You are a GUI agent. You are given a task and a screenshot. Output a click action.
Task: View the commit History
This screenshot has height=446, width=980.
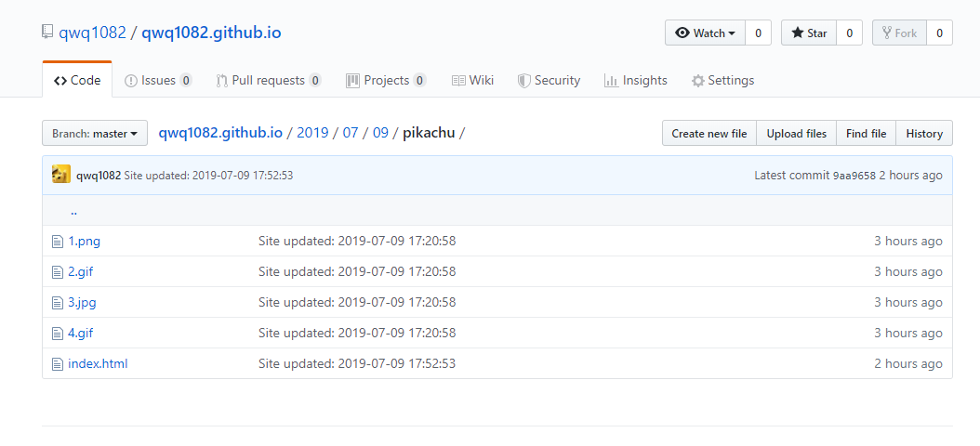tap(923, 134)
